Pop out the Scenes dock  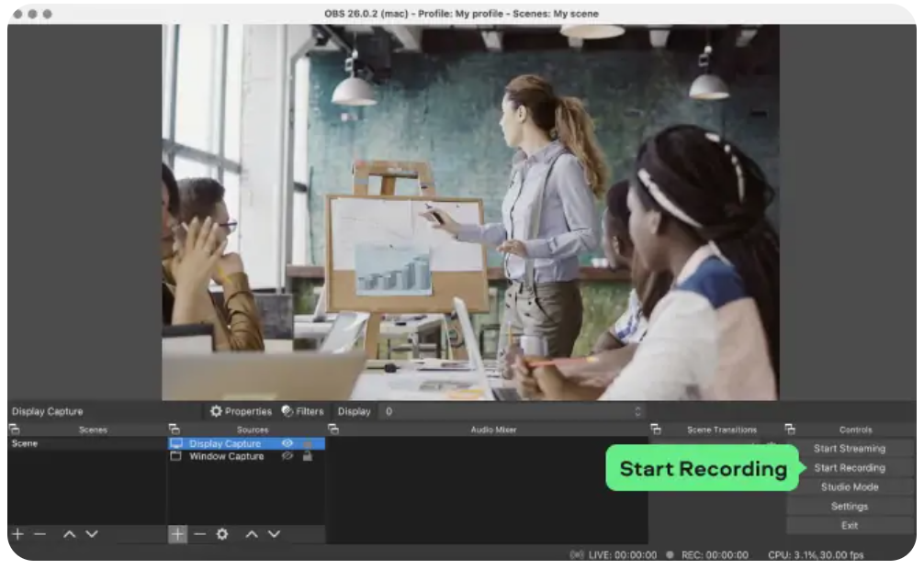pyautogui.click(x=15, y=430)
